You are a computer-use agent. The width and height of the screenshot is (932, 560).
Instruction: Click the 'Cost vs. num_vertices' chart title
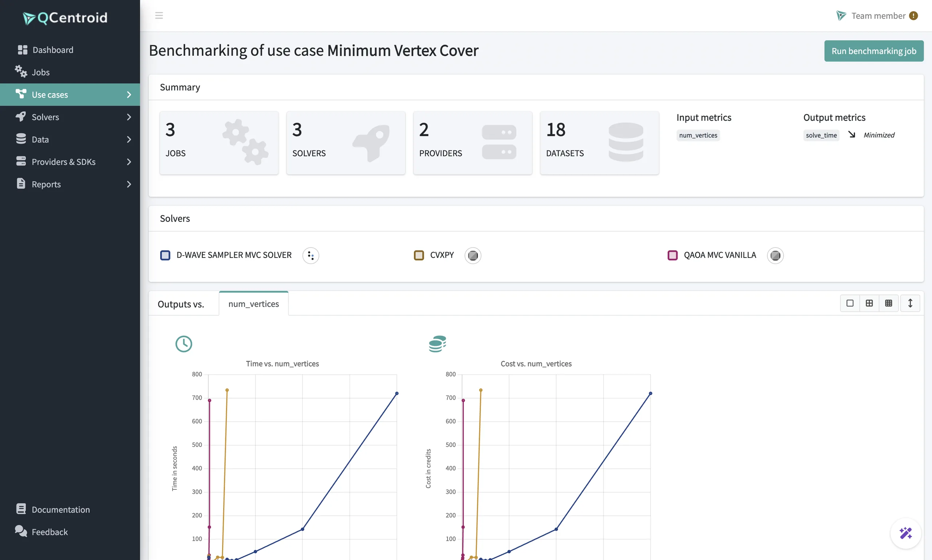(x=536, y=363)
